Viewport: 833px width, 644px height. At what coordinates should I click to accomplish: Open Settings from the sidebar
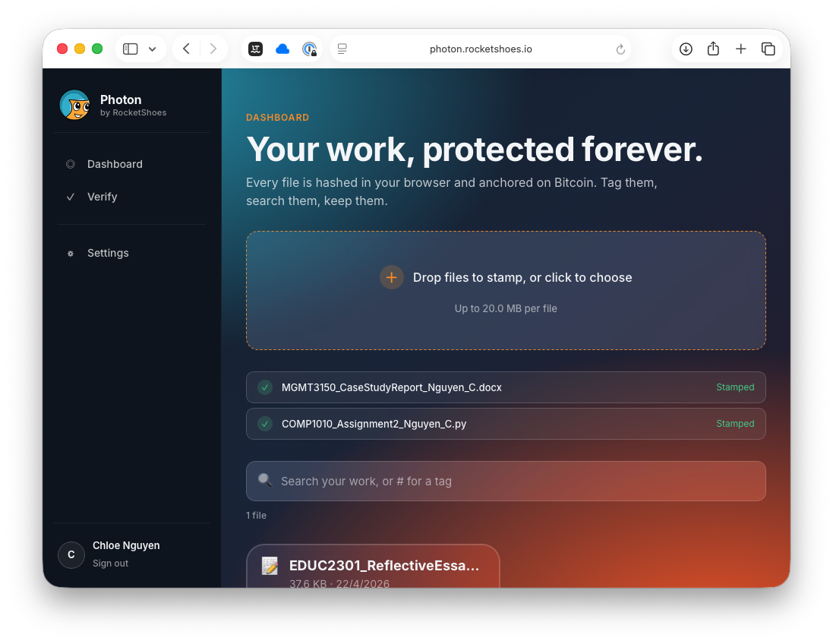tap(108, 253)
